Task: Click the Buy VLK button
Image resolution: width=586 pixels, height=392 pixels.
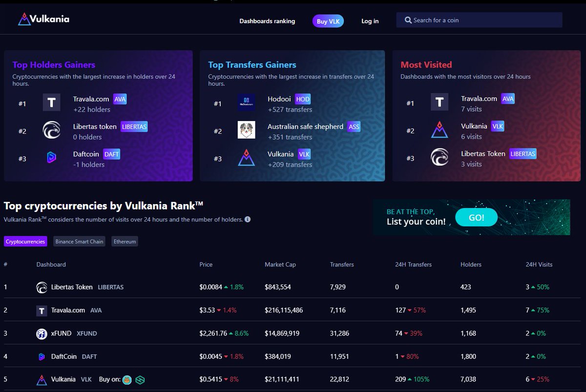Action: point(328,21)
